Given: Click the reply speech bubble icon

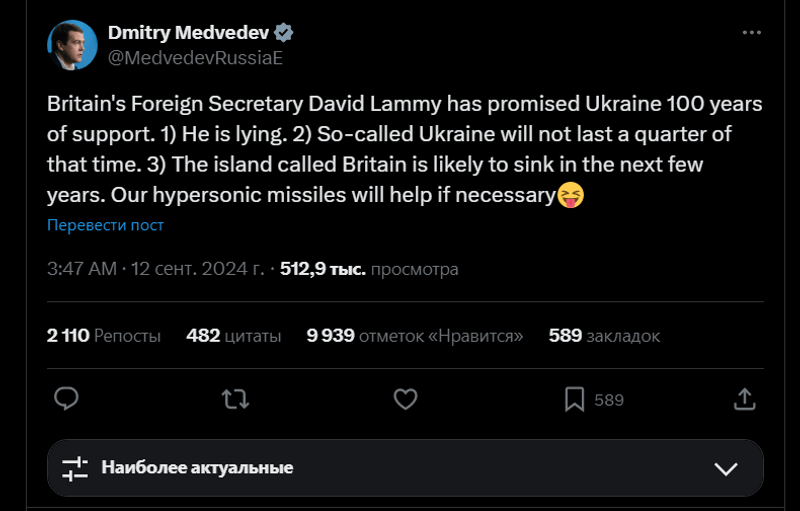Looking at the screenshot, I should point(66,400).
